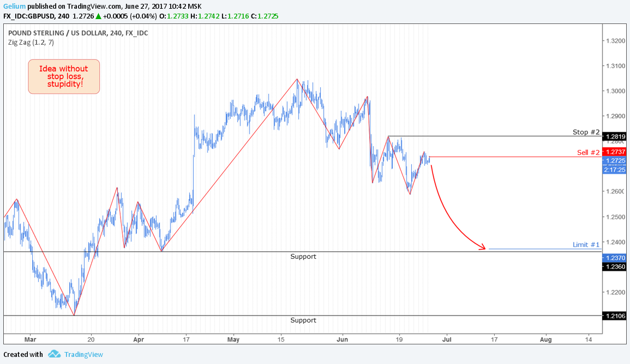Viewport: 630px width, 364px height.
Task: Click the 'Created with' caption text
Action: [23, 354]
